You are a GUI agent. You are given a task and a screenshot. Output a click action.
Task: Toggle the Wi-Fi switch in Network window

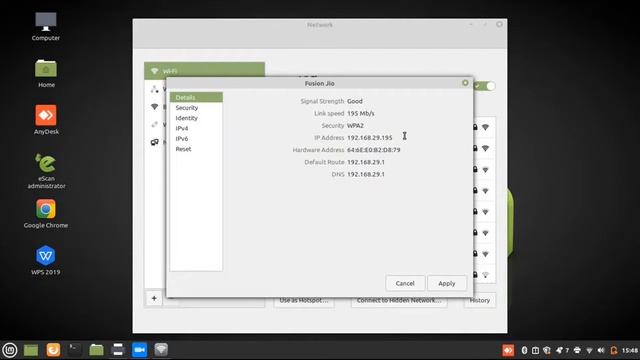point(485,86)
